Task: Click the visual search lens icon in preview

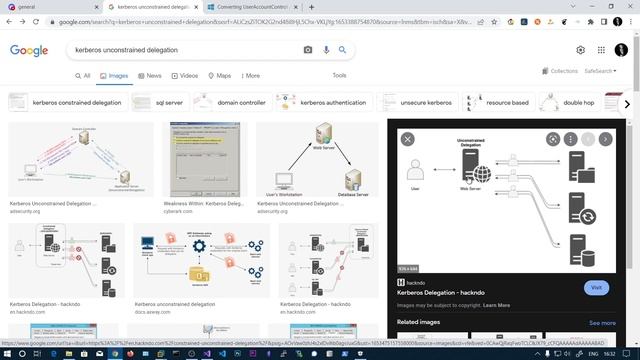Action: point(553,139)
